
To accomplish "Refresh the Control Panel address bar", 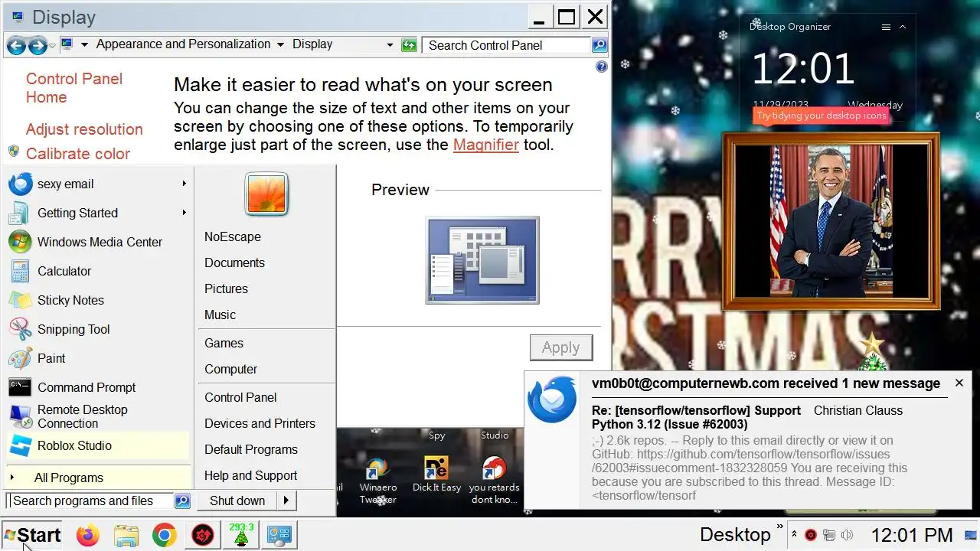I will (409, 45).
